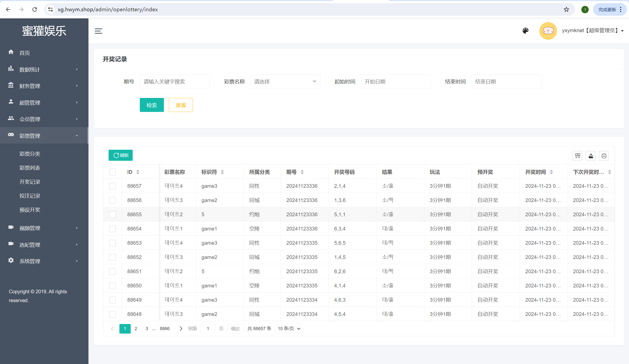Check the row with ID 88654
Image resolution: width=629 pixels, height=364 pixels.
[x=112, y=229]
